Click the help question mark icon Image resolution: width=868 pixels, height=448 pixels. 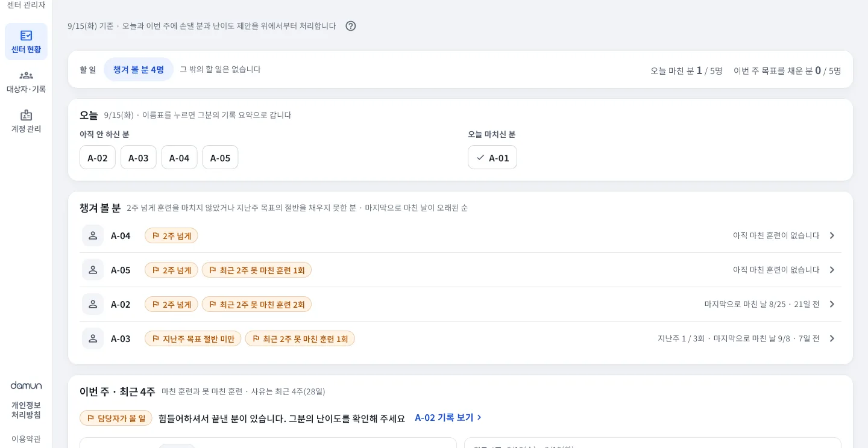point(351,26)
